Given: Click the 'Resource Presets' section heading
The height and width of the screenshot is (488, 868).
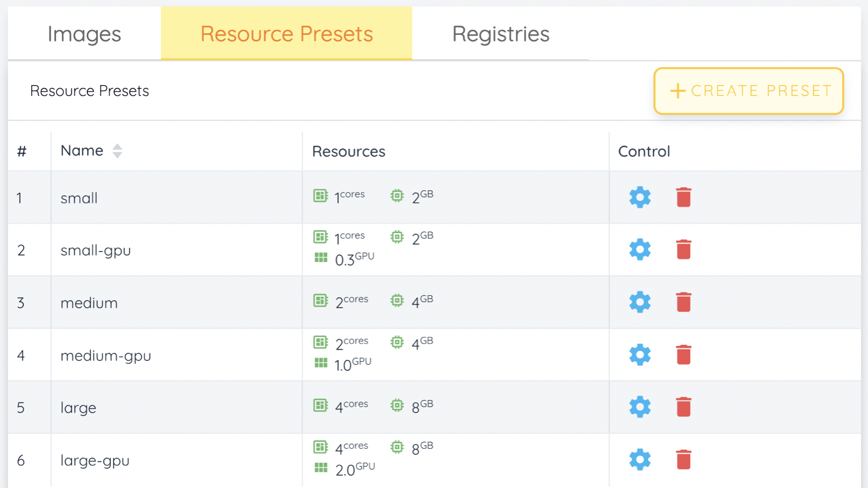Looking at the screenshot, I should click(89, 90).
